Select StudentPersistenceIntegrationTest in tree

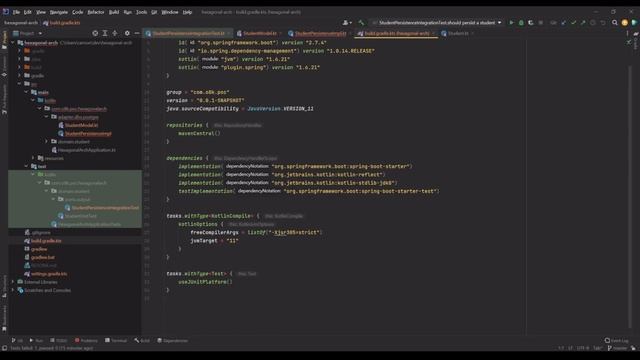click(x=105, y=208)
